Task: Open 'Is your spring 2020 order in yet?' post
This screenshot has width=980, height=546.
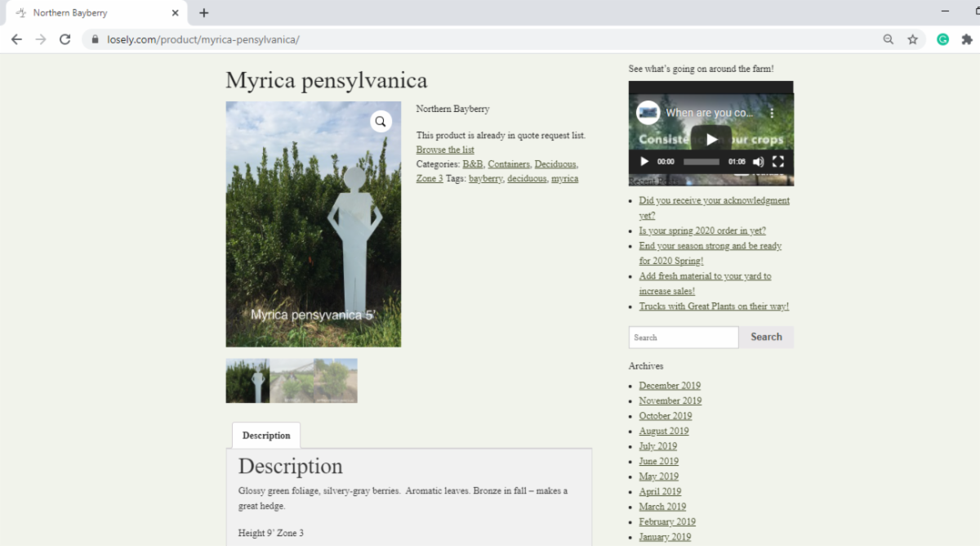Action: click(x=702, y=230)
